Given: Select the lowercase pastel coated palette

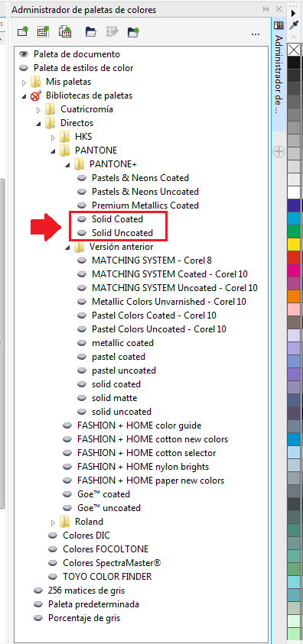Looking at the screenshot, I should click(x=119, y=357).
